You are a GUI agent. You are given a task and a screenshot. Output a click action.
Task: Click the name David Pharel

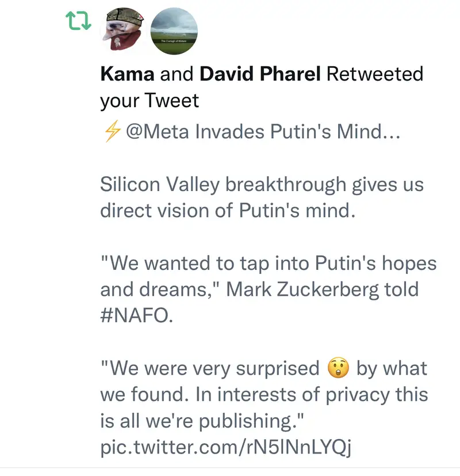point(259,74)
